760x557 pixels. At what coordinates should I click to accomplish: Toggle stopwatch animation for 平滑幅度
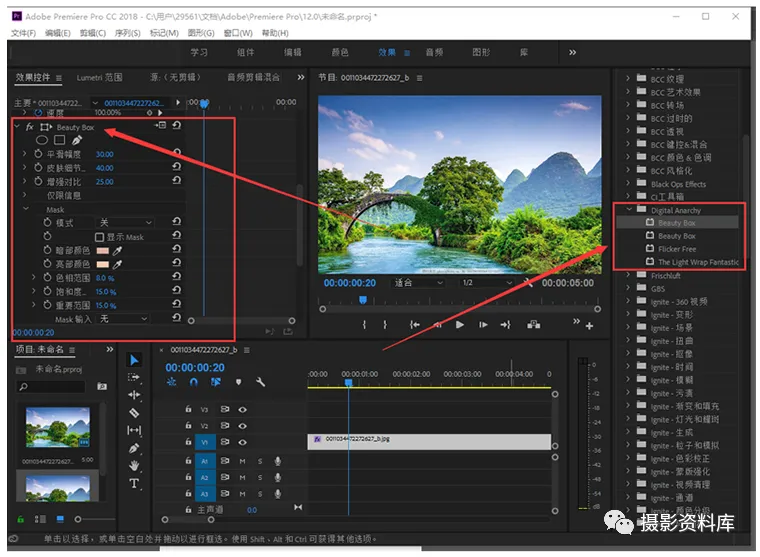tap(38, 154)
